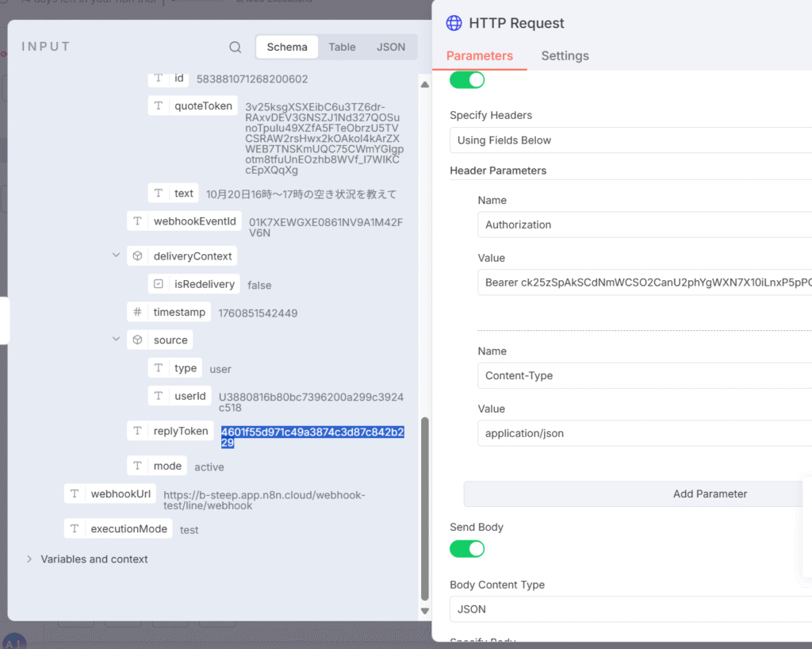Screen dimensions: 812x649
Task: Click the Authorization header name field
Action: coord(644,225)
